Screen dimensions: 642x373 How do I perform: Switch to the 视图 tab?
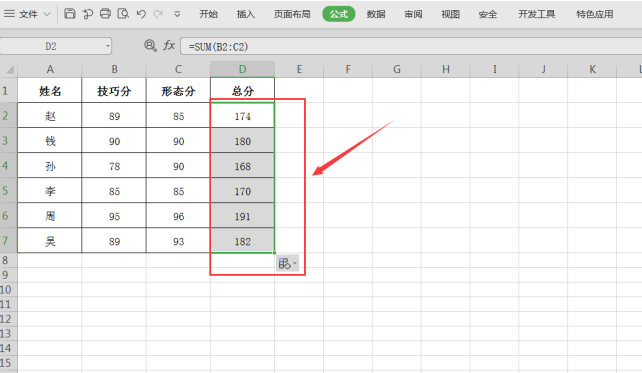[450, 14]
